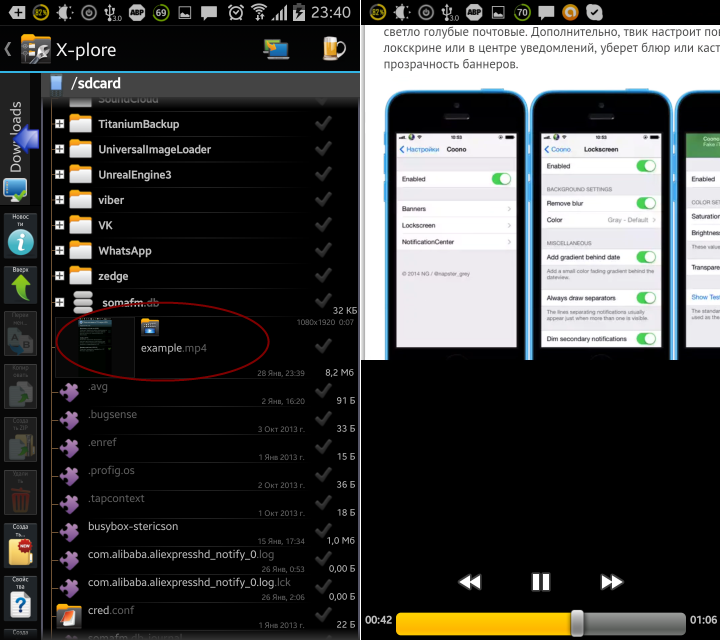Mark TitaniumBackup with its checkmark
720x640 pixels.
324,123
